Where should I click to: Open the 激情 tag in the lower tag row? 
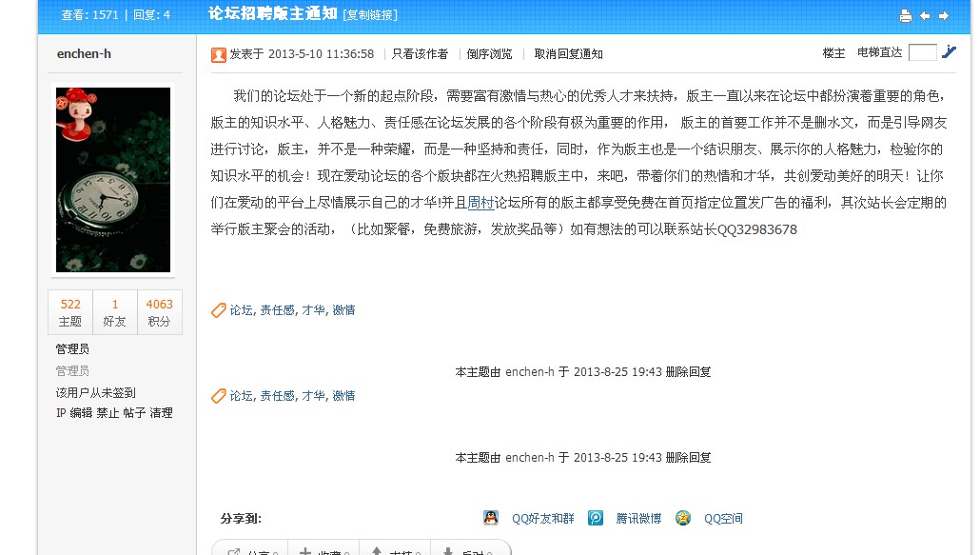pos(343,396)
